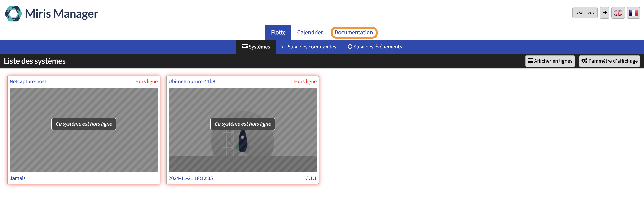
Task: Select the Flotte tab
Action: (x=278, y=33)
